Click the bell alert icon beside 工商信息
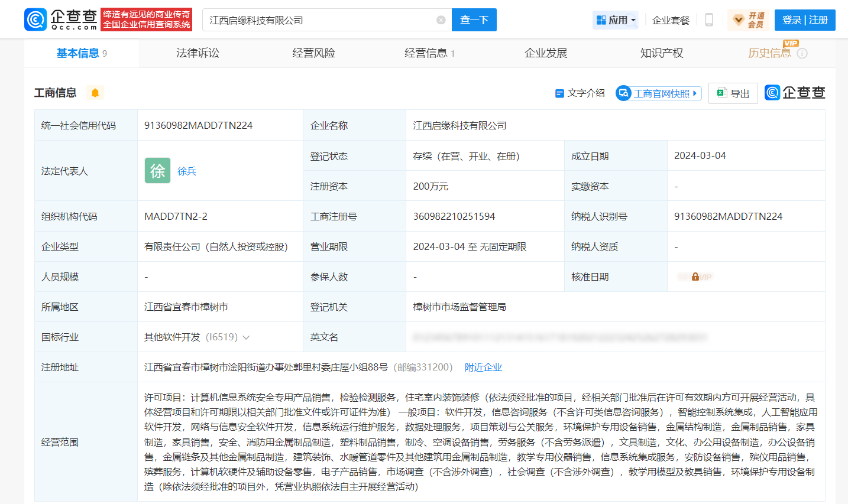Image resolution: width=848 pixels, height=504 pixels. 95,93
